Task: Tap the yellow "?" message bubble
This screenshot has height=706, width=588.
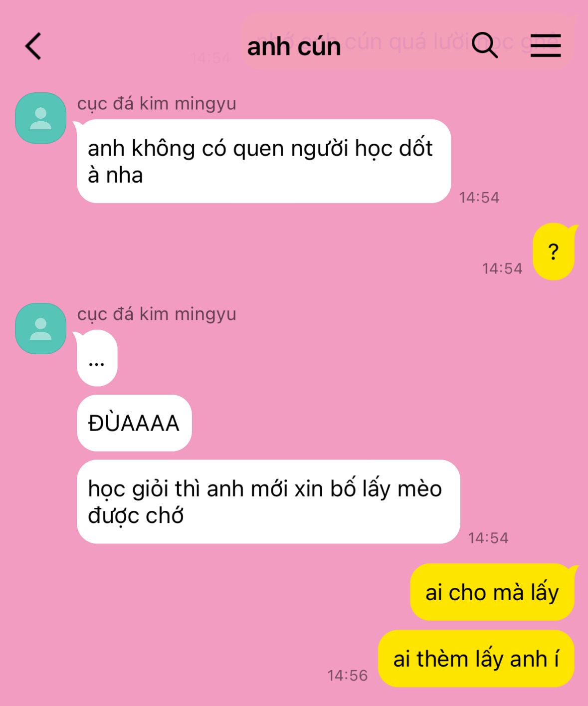Action: [x=554, y=251]
